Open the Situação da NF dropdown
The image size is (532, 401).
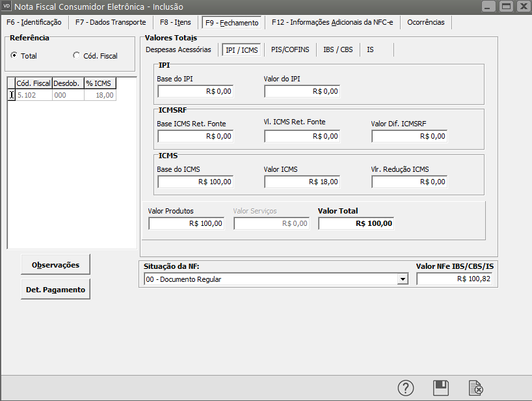[x=403, y=279]
